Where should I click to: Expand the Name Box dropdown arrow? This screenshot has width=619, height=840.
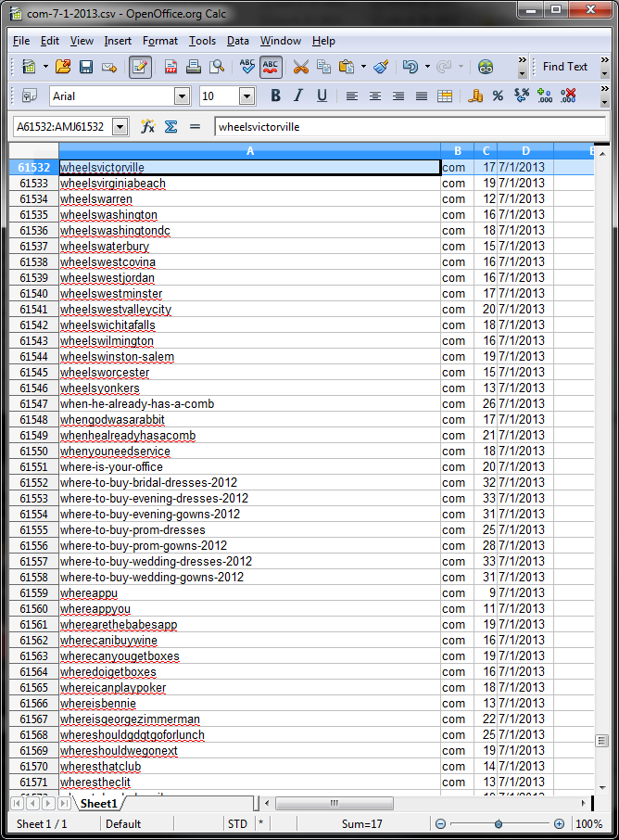click(x=120, y=127)
